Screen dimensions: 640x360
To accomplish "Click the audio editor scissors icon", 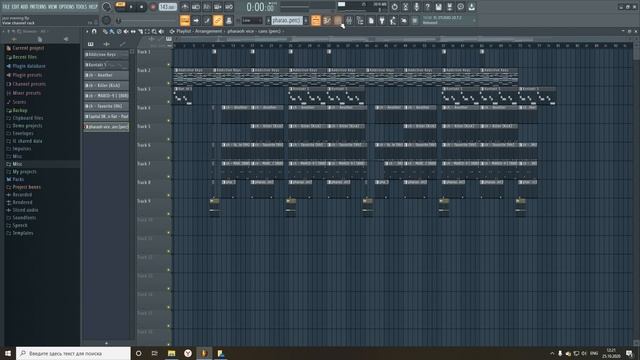I will (405, 7).
